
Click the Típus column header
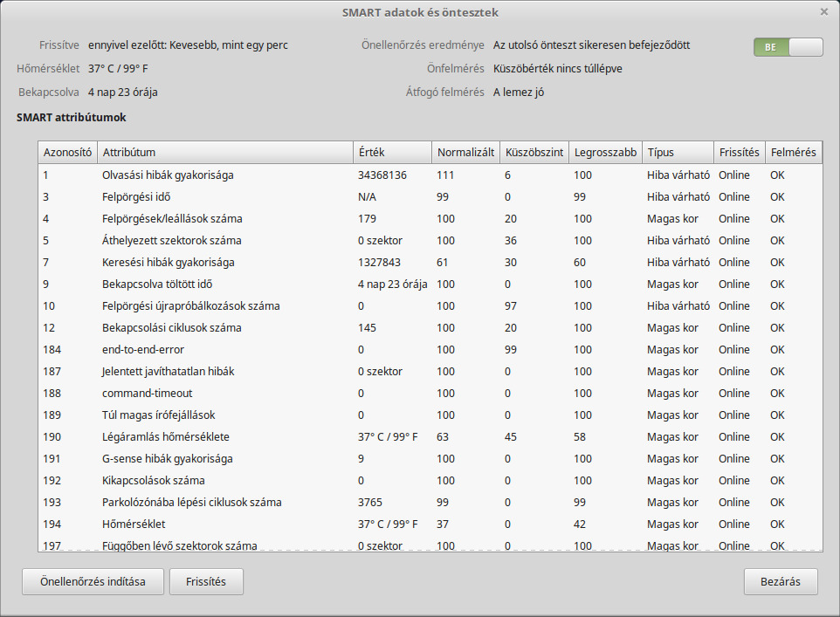(x=678, y=152)
